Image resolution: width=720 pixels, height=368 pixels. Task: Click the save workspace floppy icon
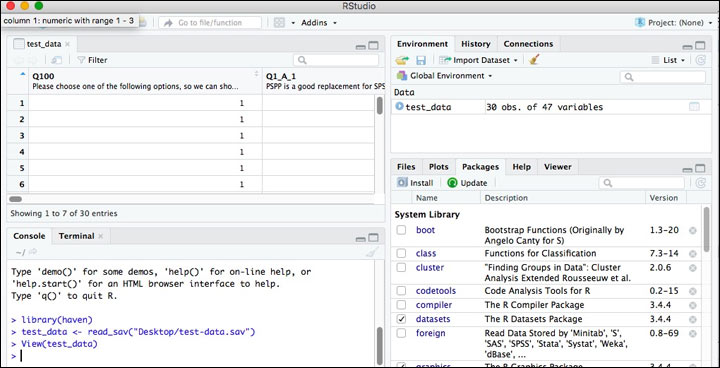(x=421, y=60)
